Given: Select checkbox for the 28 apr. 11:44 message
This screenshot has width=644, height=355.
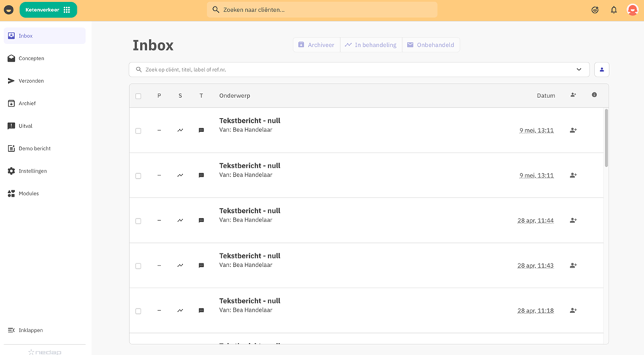Looking at the screenshot, I should [138, 221].
